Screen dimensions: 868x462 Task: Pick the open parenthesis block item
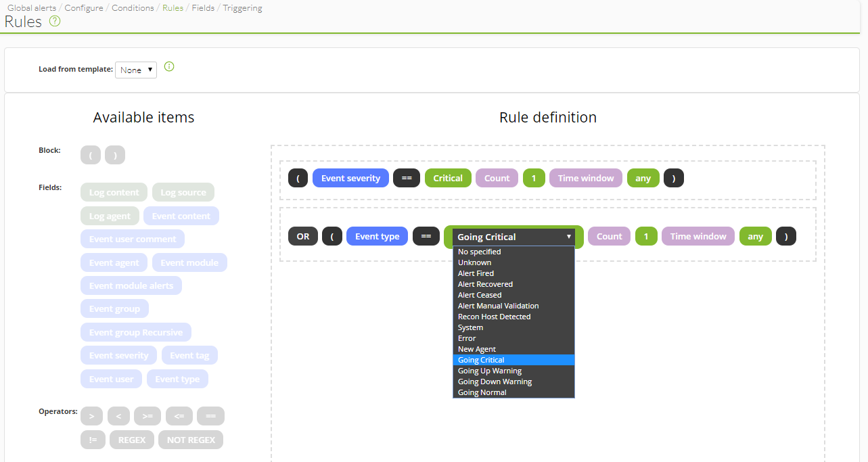point(90,155)
